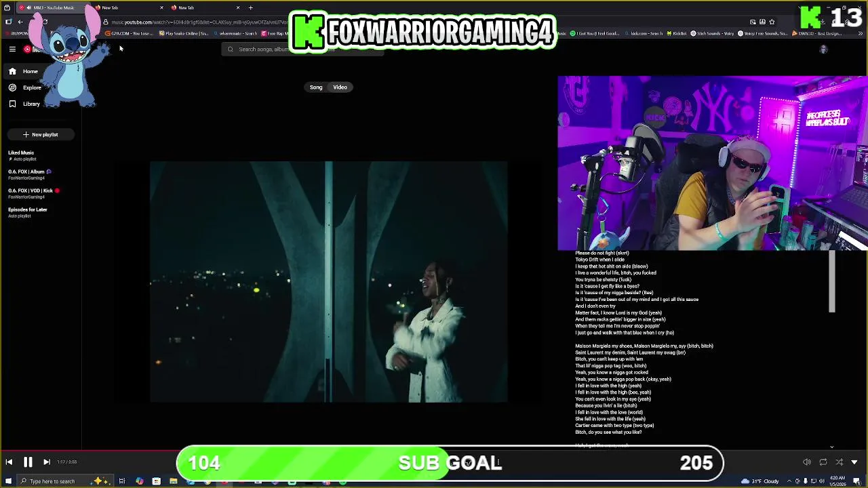This screenshot has height=488, width=868.
Task: Collapse the player page with the arrow
Action: point(854,462)
